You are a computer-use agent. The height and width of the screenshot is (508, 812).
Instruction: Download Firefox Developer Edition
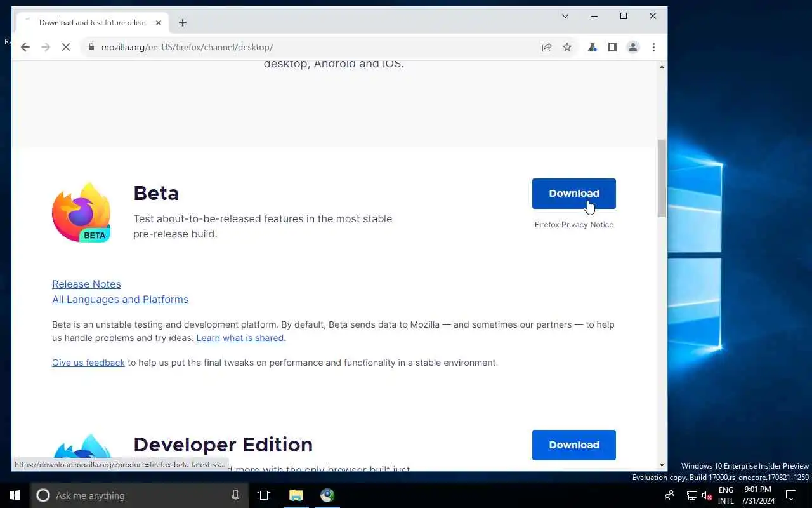574,445
